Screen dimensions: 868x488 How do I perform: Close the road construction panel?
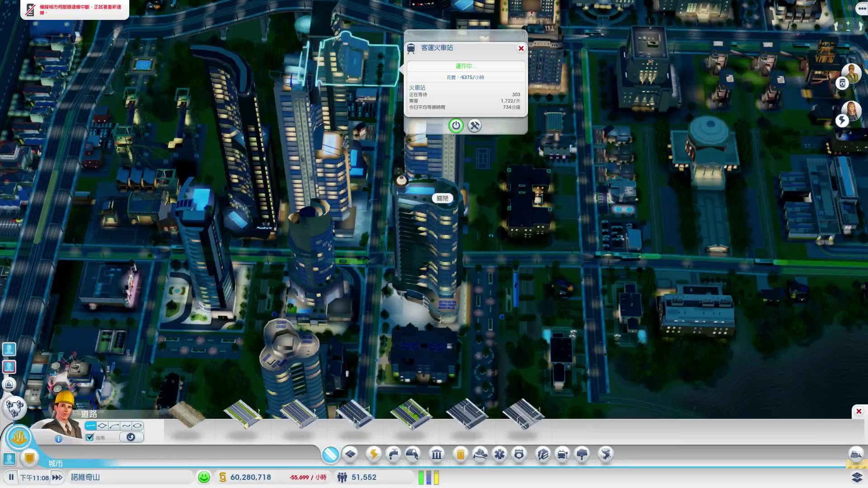(859, 411)
